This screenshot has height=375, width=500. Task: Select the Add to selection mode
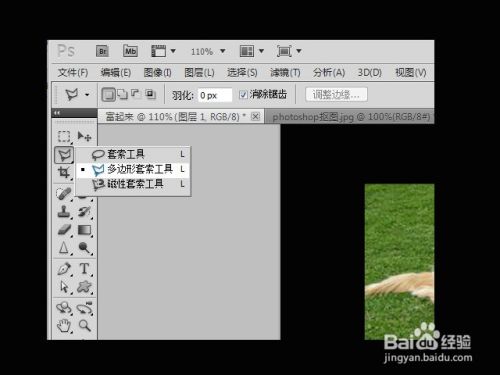pyautogui.click(x=123, y=95)
